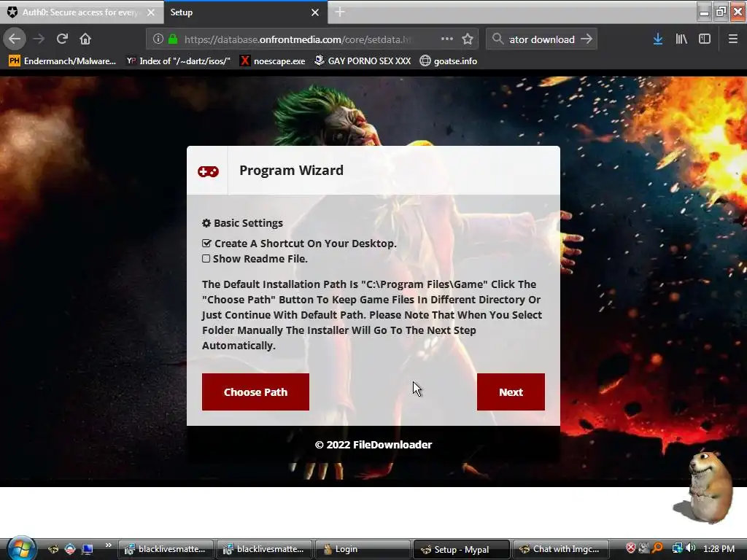Click the Mypal quick launch icon
Viewport: 747px width, 560px height.
coord(53,549)
